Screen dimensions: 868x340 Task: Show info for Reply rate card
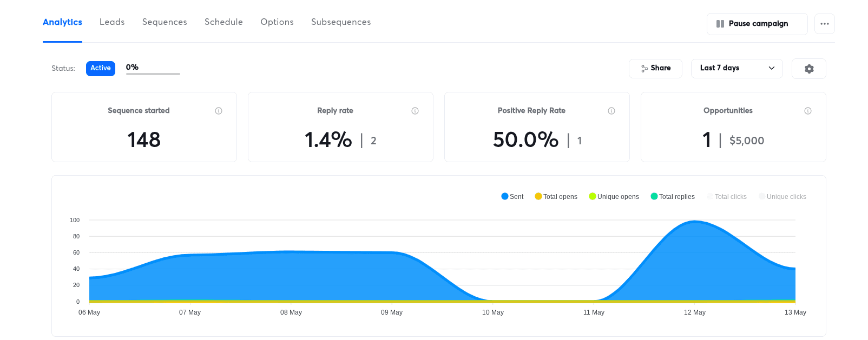pyautogui.click(x=415, y=111)
